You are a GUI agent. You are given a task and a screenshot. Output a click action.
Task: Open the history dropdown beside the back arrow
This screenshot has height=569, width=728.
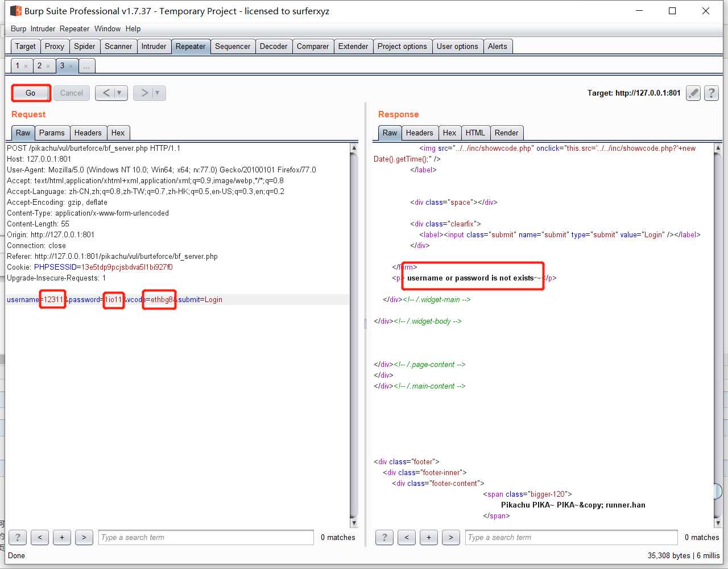[x=119, y=93]
